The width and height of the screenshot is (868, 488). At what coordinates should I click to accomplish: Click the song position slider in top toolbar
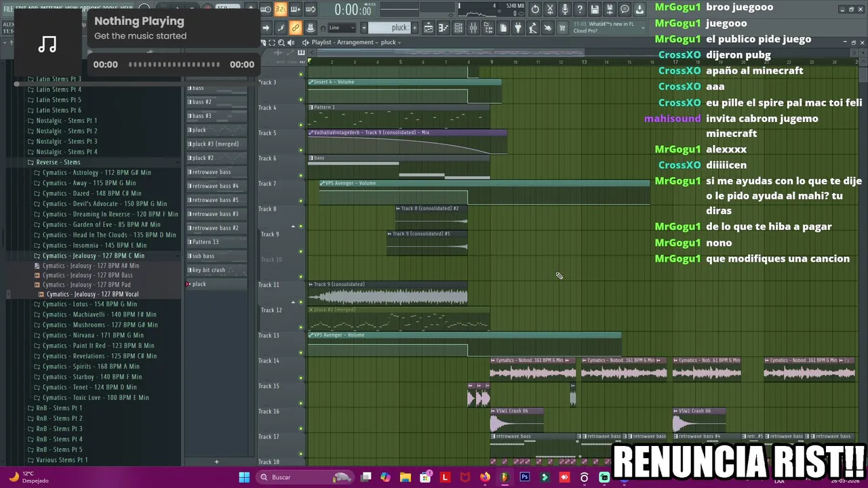point(400,9)
